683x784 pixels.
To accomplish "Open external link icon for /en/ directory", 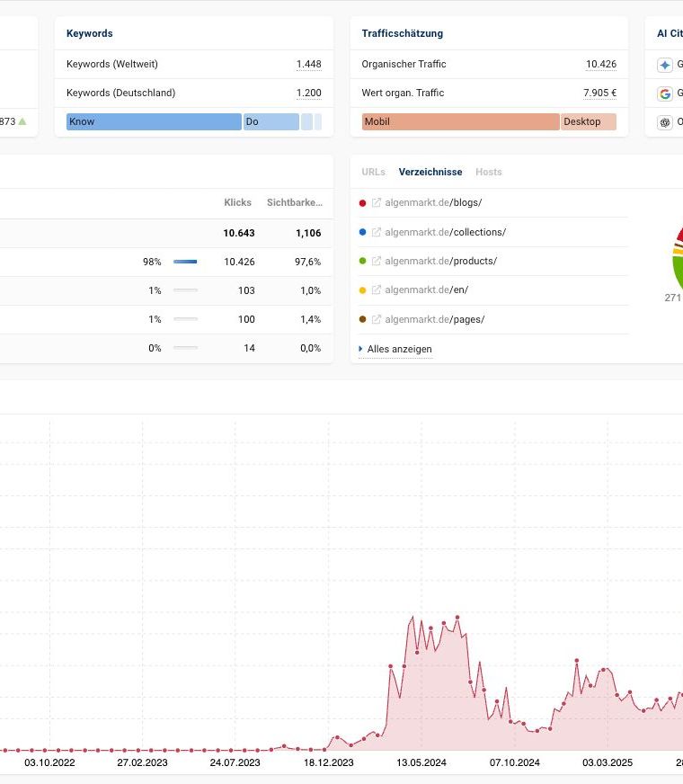I will [x=377, y=290].
